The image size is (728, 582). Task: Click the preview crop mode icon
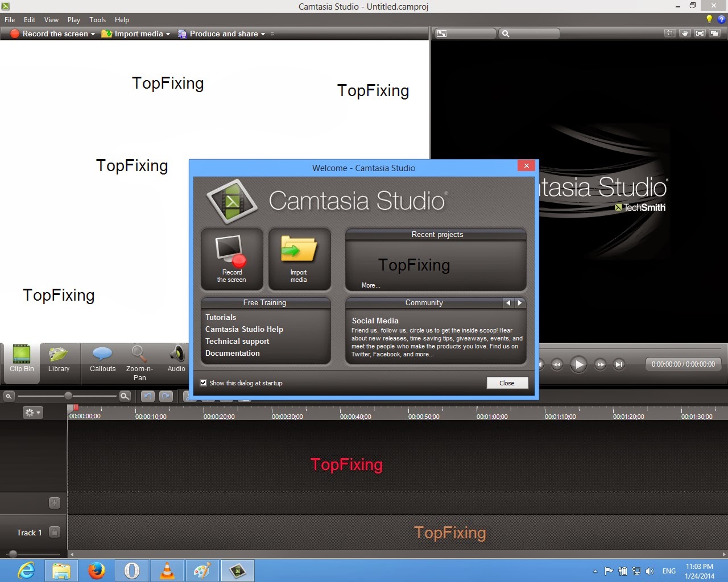point(670,34)
